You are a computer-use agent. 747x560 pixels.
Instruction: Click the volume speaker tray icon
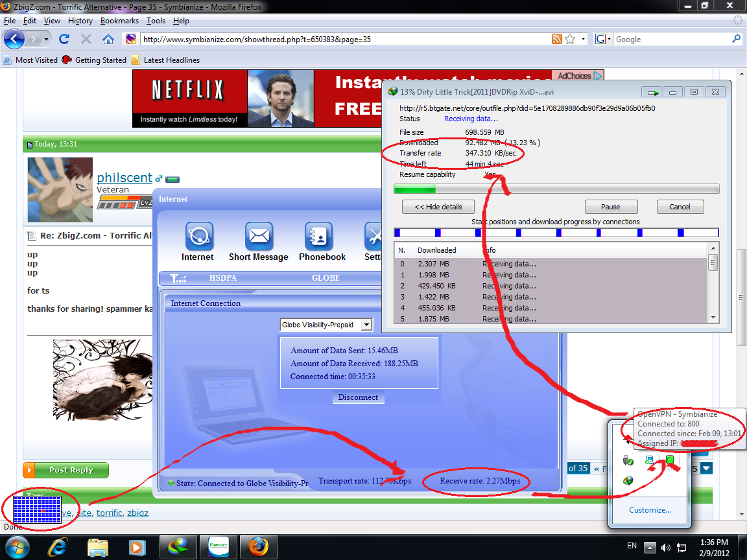coord(666,548)
